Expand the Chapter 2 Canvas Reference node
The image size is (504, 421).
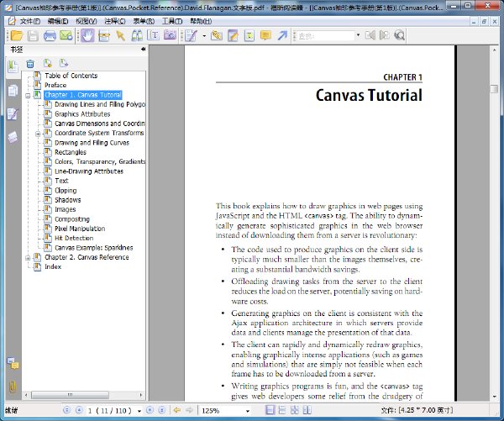point(28,258)
